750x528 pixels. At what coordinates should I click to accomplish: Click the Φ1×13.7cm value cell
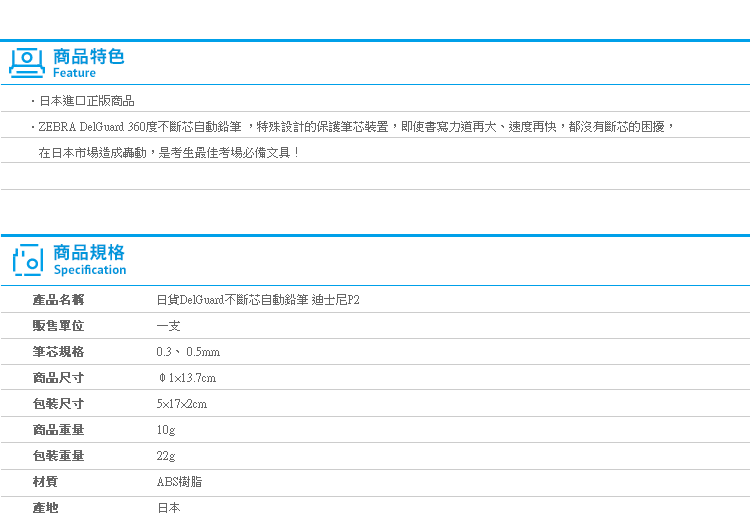pyautogui.click(x=187, y=378)
